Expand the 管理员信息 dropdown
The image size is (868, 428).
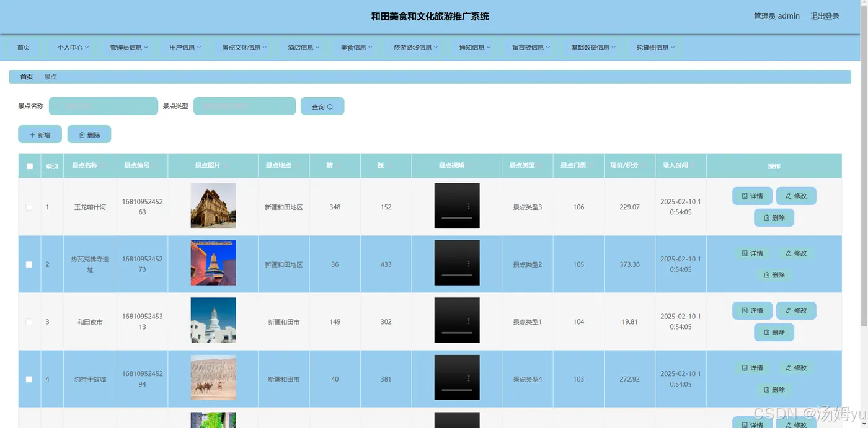pos(129,47)
